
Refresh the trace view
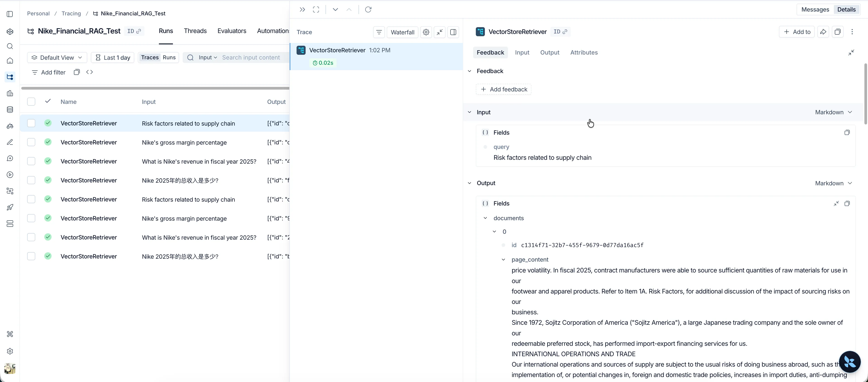[x=368, y=10]
